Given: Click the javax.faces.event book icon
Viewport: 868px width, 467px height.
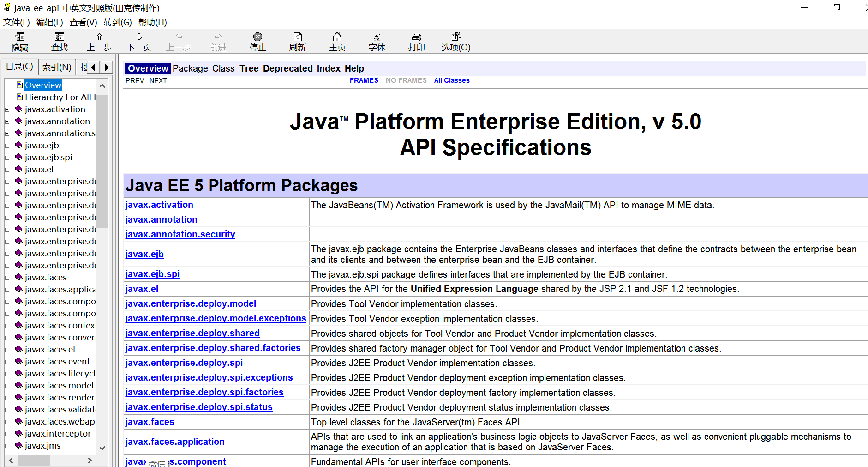Looking at the screenshot, I should (19, 361).
